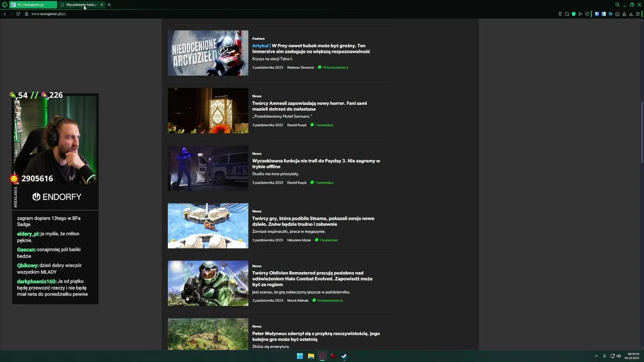Viewport: 644px width, 362px height.
Task: Open the volume speaker tray icon
Action: point(618,356)
